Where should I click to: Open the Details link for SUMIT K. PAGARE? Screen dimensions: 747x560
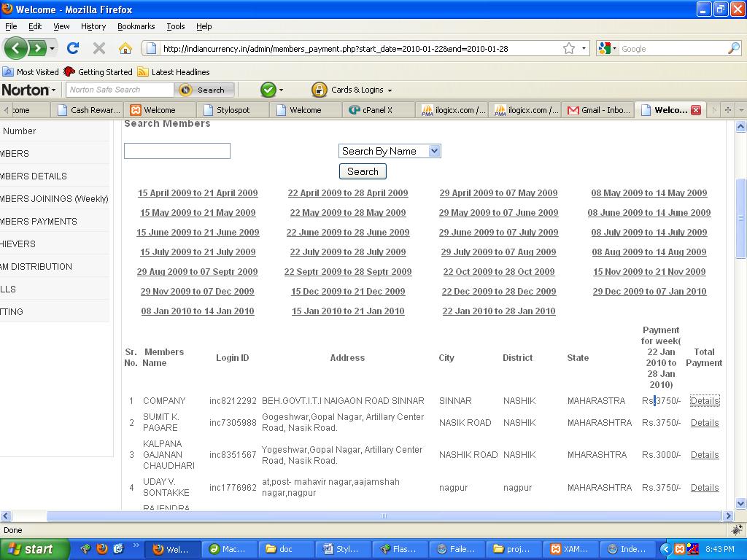point(705,423)
